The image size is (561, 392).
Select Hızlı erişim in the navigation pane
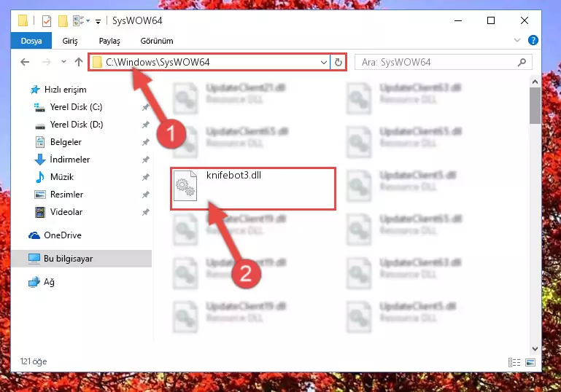[65, 90]
